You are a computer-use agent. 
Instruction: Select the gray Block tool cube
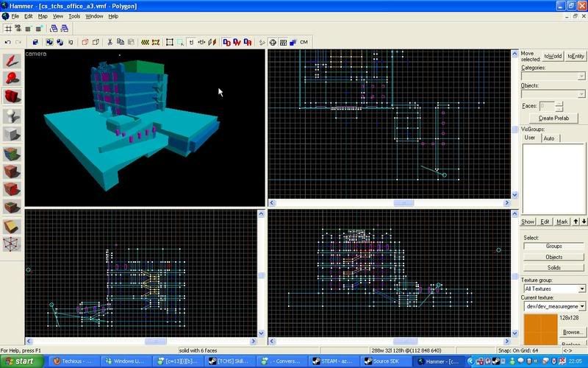(x=12, y=134)
